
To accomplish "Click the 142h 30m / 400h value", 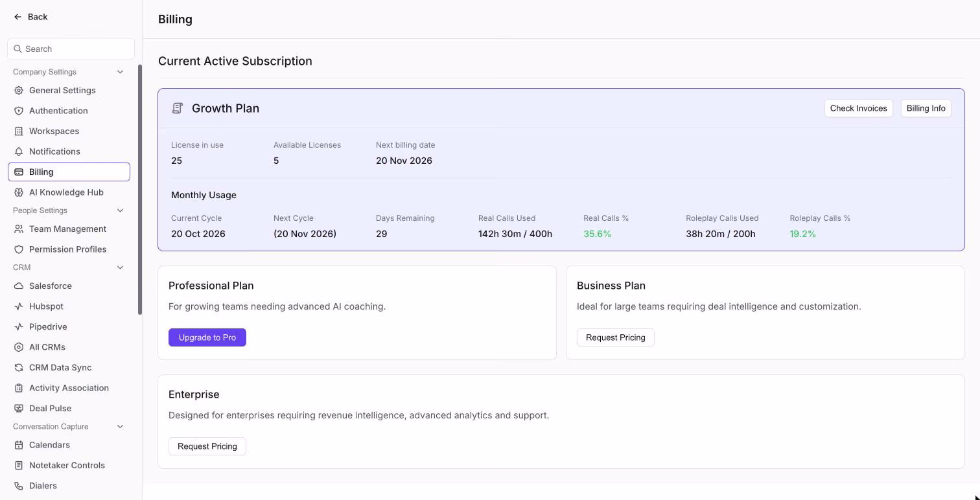I will [515, 234].
